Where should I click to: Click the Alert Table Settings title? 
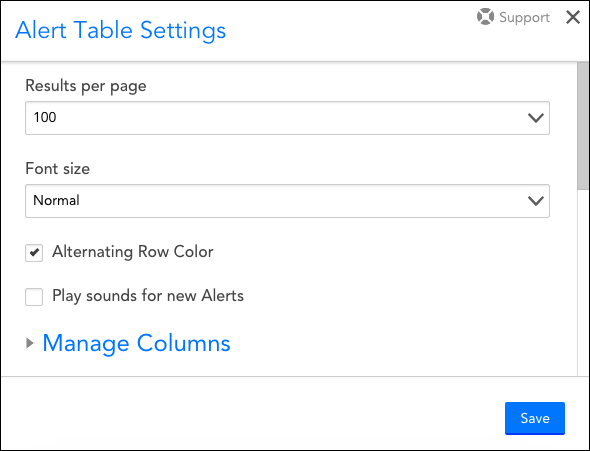point(120,30)
